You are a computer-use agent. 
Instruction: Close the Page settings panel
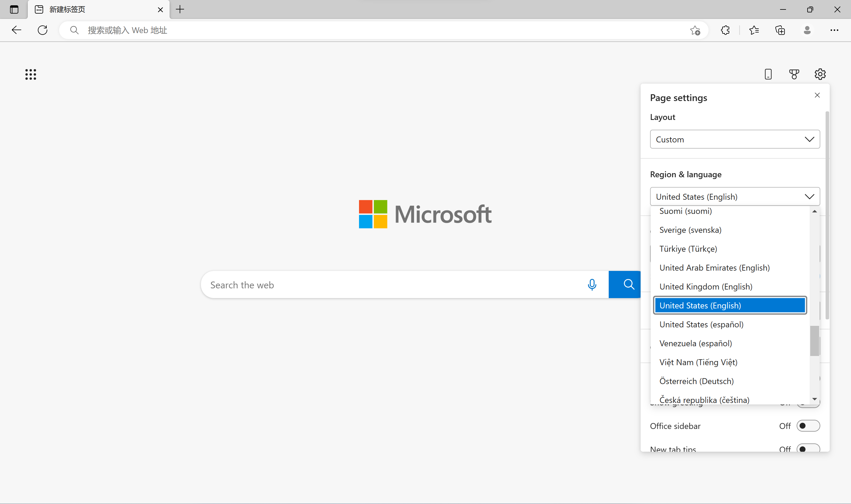click(x=817, y=95)
